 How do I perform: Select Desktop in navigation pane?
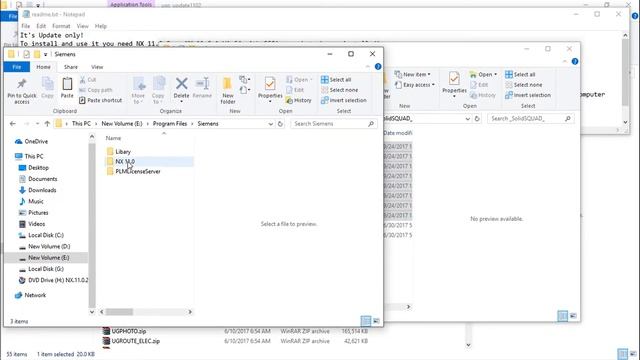34,168
